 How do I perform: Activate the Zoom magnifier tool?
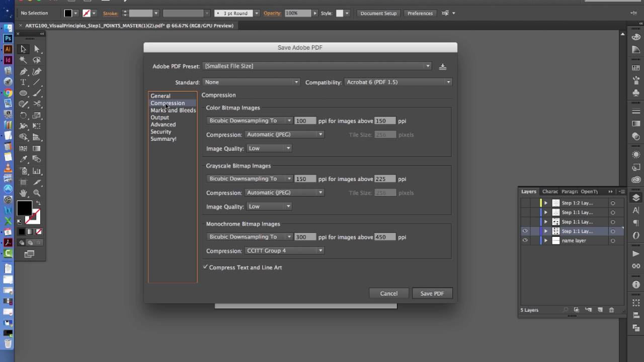coord(37,193)
